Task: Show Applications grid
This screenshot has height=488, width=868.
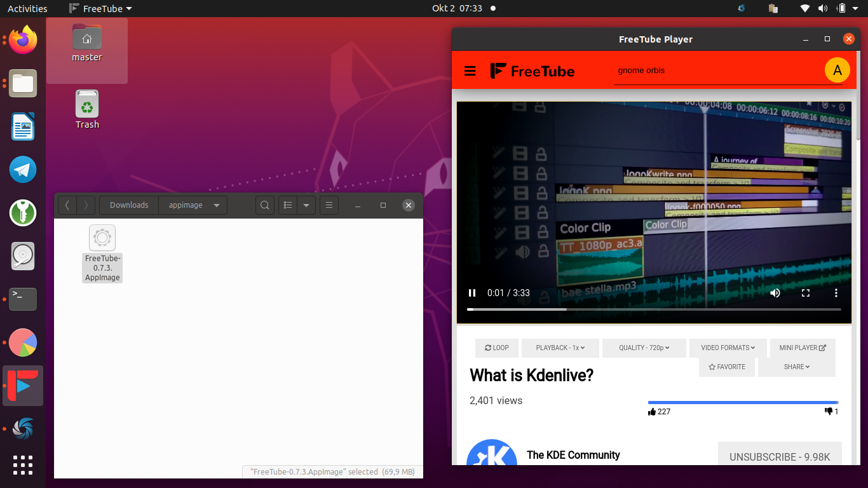Action: pyautogui.click(x=23, y=465)
